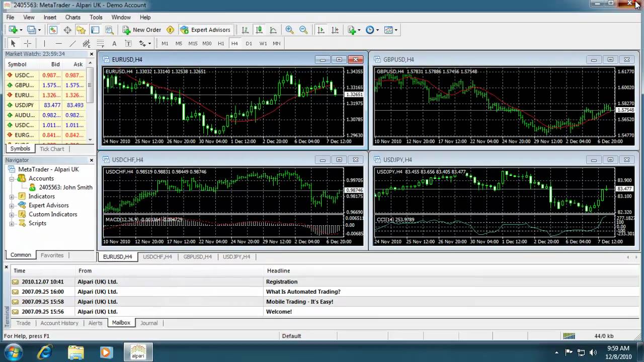Viewport: 644px width, 362px height.
Task: Open the Tools menu
Action: click(96, 17)
